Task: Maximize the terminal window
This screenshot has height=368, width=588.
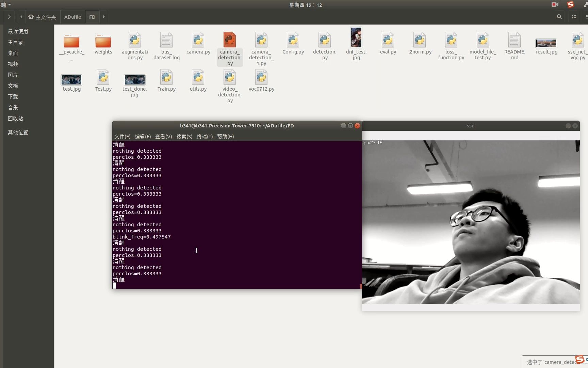Action: pyautogui.click(x=350, y=126)
